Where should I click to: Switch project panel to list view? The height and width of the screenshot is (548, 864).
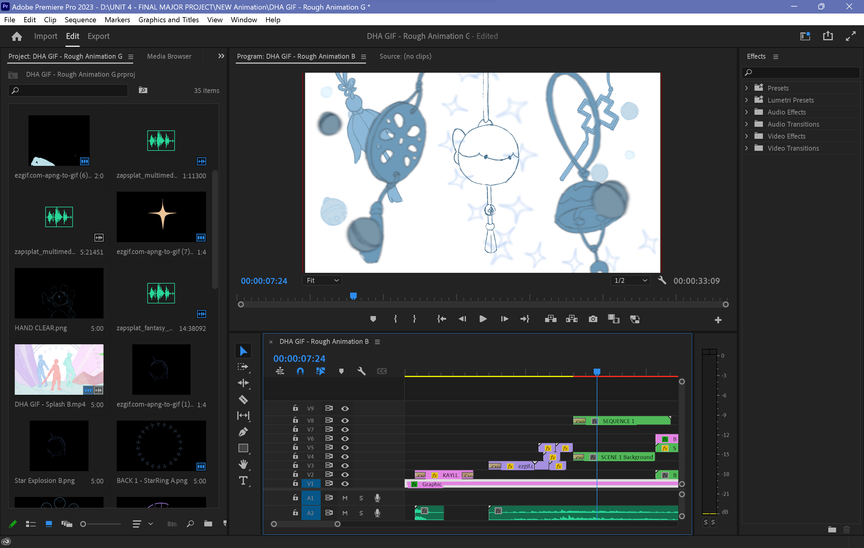[x=31, y=524]
